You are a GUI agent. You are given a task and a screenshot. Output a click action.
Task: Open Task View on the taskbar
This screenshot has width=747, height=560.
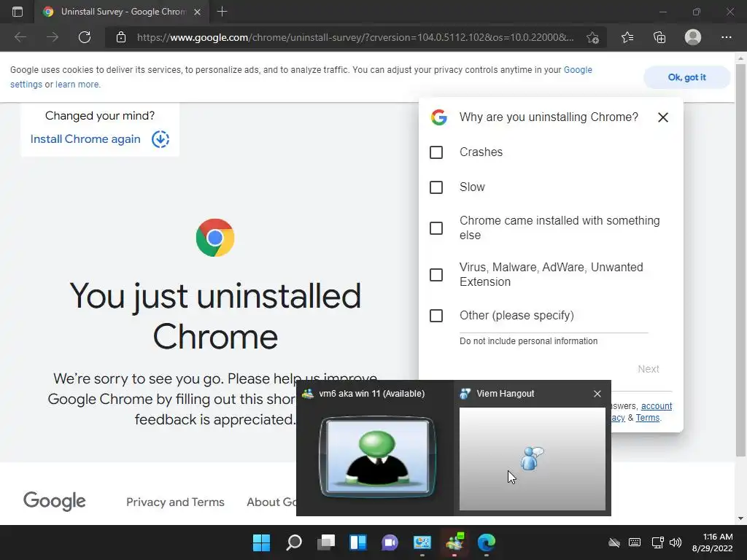(x=326, y=542)
